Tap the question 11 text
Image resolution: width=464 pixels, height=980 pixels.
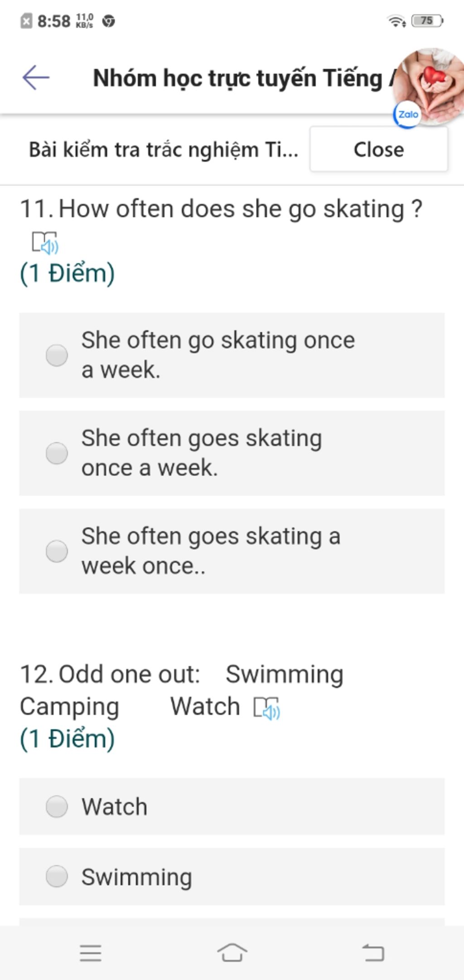221,209
